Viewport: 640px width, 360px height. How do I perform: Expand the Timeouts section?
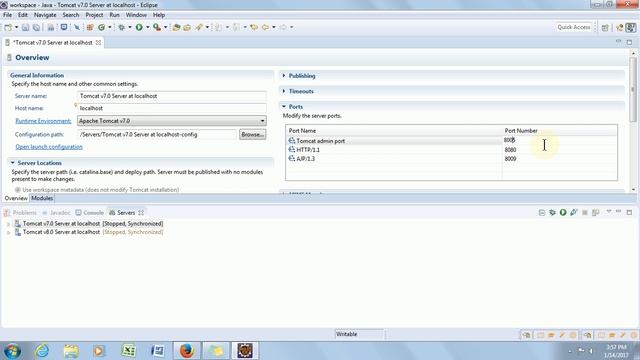(284, 91)
